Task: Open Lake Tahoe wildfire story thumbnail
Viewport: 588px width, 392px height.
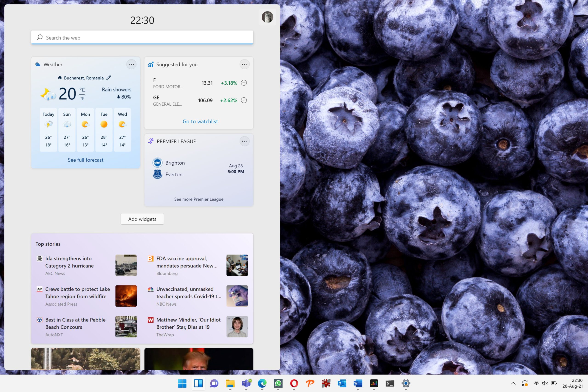Action: tap(126, 296)
